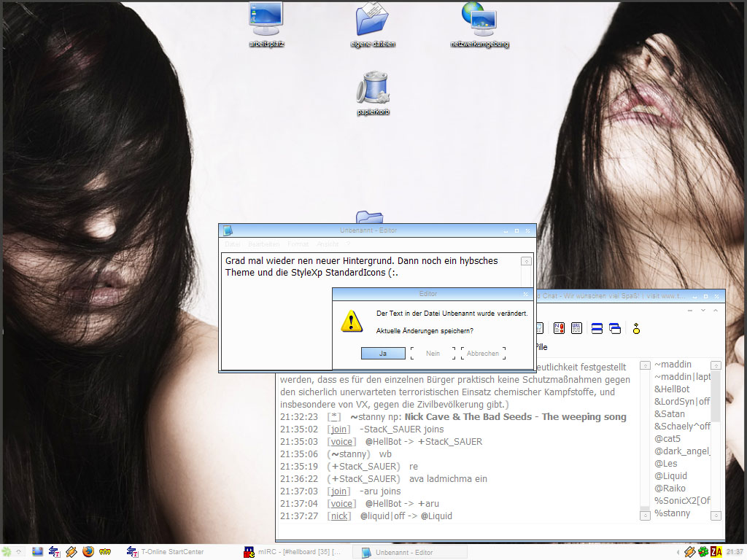The width and height of the screenshot is (747, 560).
Task: Click the yellow About mIRC toolbar icon
Action: click(x=636, y=328)
